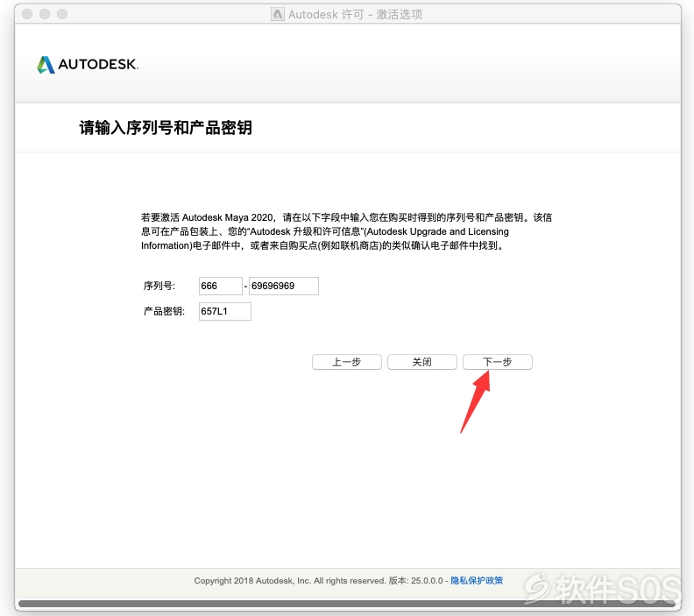This screenshot has width=694, height=616.
Task: Click the gray close button in the title bar
Action: [27, 14]
